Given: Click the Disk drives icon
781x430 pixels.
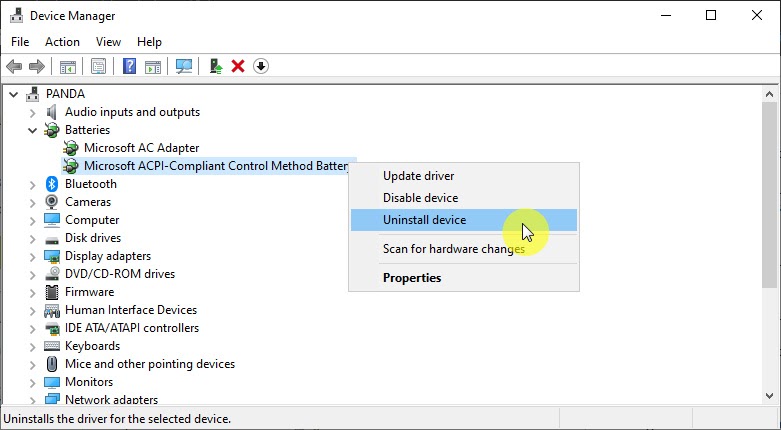Looking at the screenshot, I should tap(52, 239).
